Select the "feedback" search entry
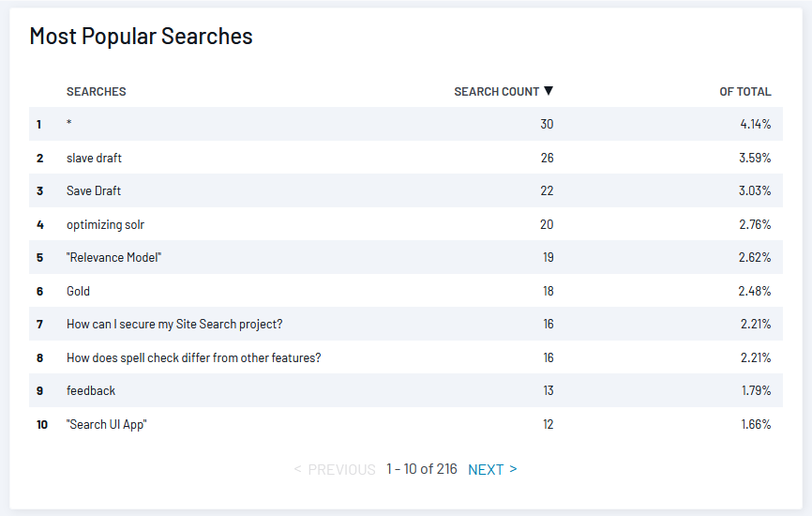The width and height of the screenshot is (812, 516). [x=91, y=390]
